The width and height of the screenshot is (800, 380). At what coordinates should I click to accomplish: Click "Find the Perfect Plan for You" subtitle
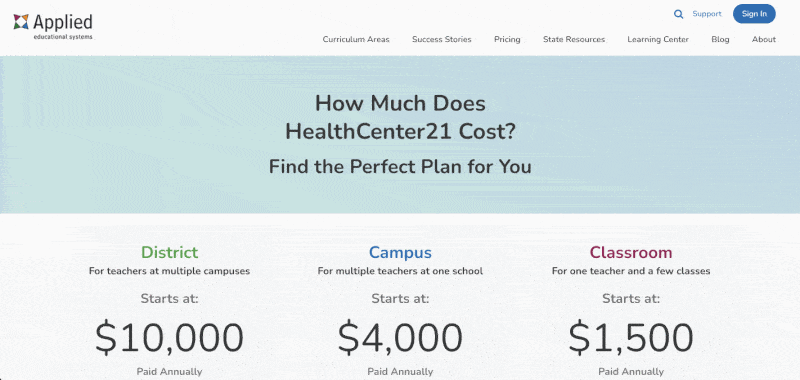400,167
